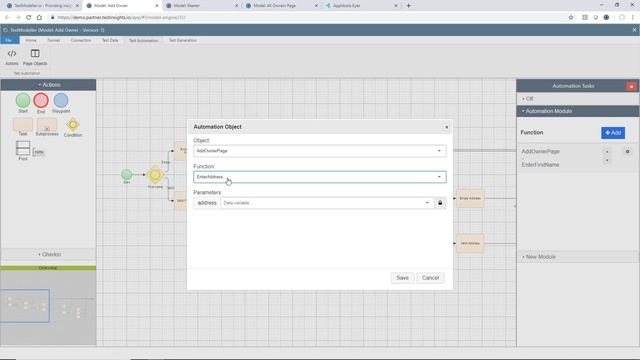Switch to the Connectors ribbon tab
640x360 pixels.
81,40
